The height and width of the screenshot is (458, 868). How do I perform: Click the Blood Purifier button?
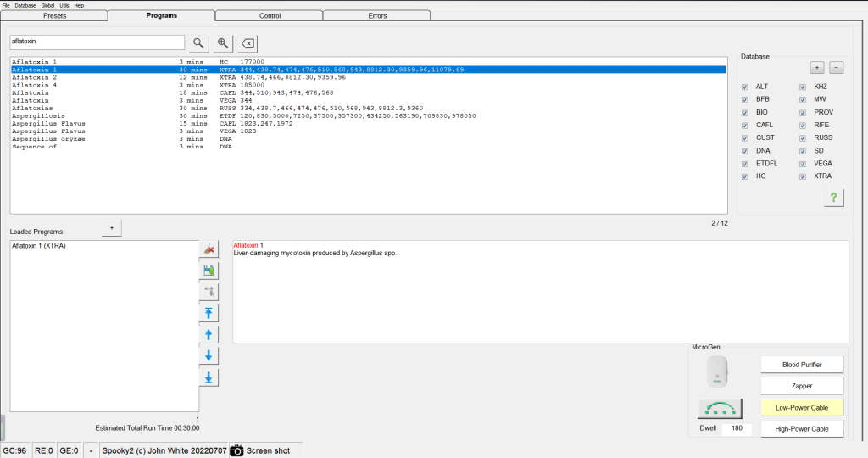(x=801, y=365)
